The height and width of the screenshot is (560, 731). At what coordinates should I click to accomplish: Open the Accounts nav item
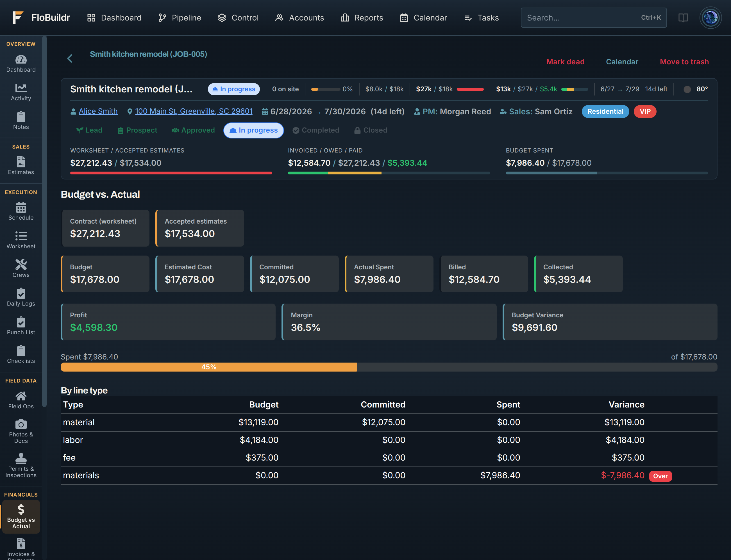point(299,18)
